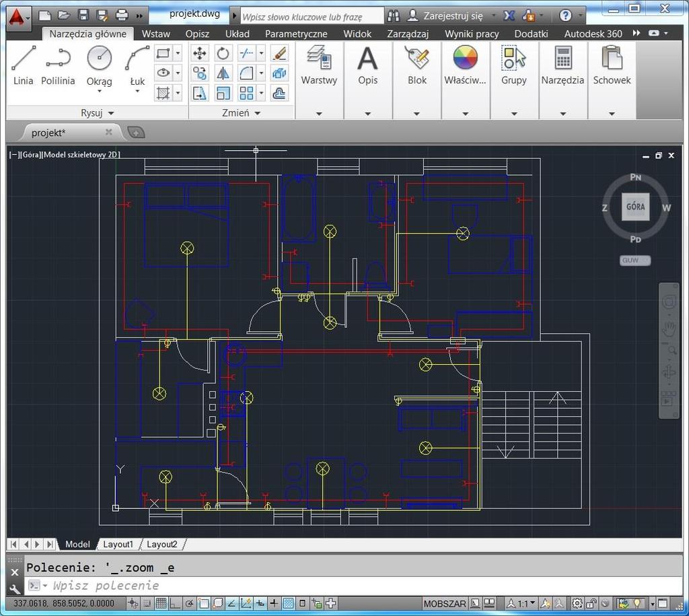Switch to the Wstaw ribbon tab
The height and width of the screenshot is (616, 689).
(156, 34)
